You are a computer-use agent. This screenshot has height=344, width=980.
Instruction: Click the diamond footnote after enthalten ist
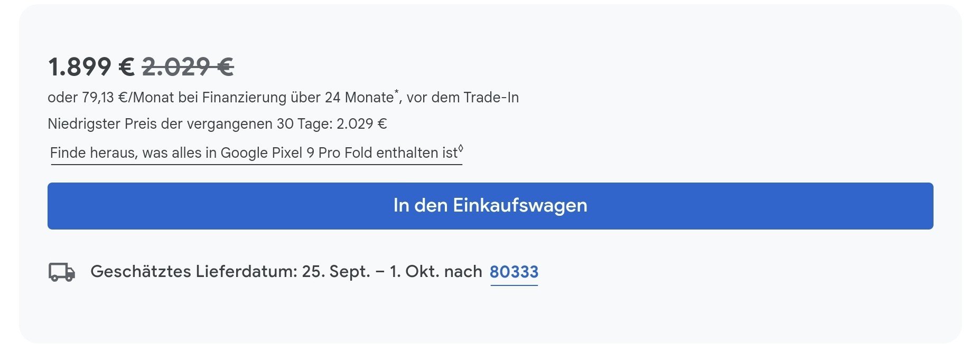[461, 148]
